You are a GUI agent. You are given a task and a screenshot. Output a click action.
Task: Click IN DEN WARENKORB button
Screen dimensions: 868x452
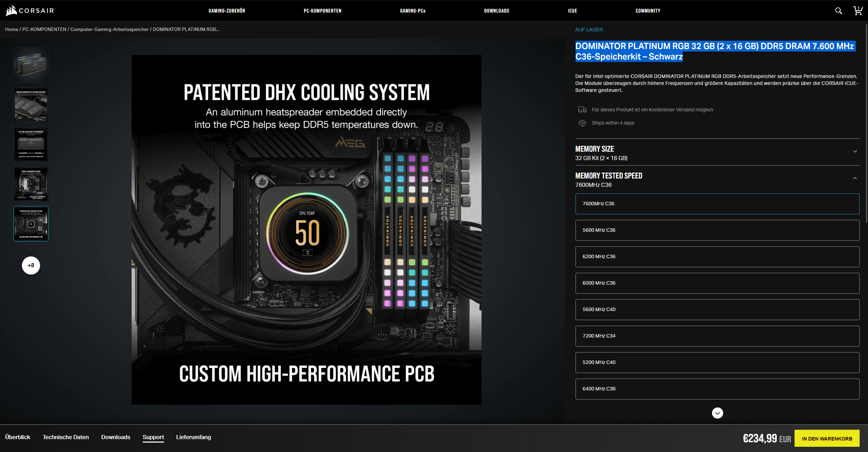click(827, 438)
